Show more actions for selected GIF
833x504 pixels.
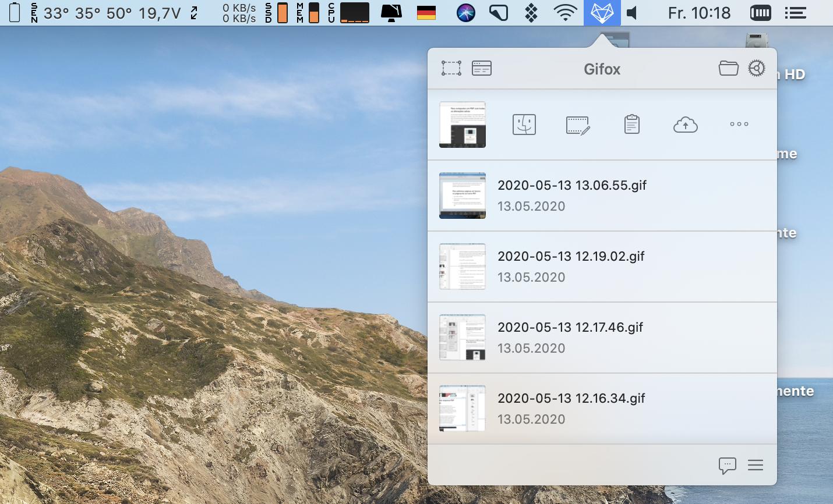pos(739,124)
